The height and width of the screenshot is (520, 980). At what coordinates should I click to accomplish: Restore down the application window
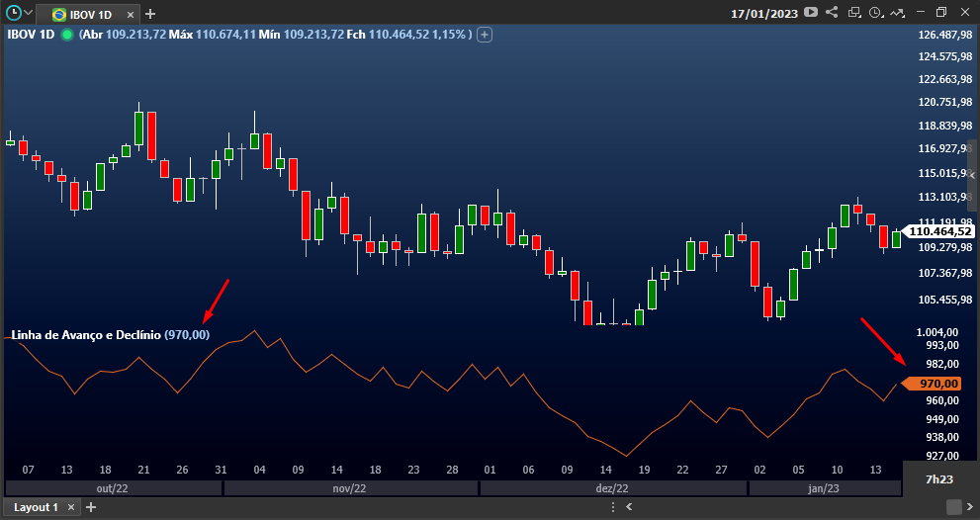point(941,12)
